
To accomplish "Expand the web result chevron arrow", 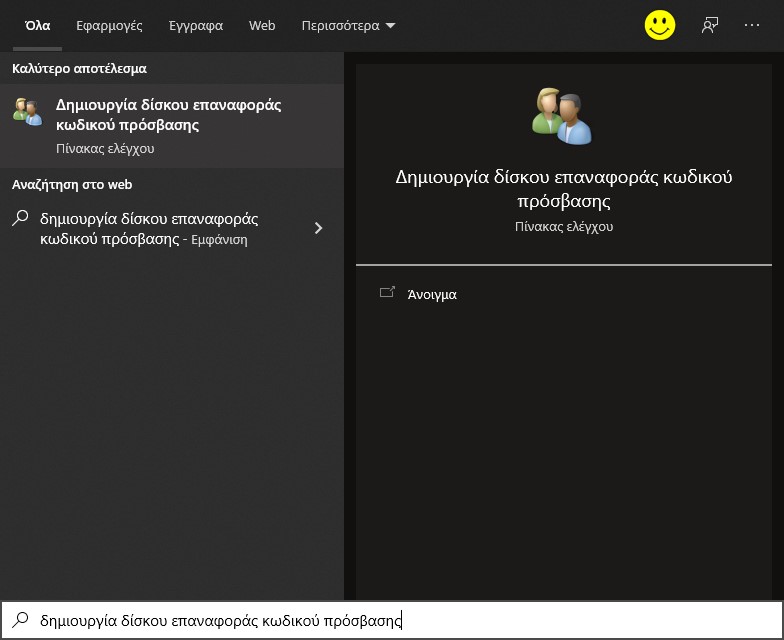I will 318,228.
